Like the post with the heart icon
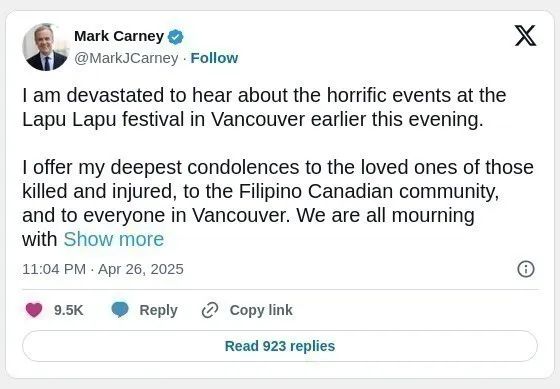The height and width of the screenshot is (389, 560). (x=34, y=310)
